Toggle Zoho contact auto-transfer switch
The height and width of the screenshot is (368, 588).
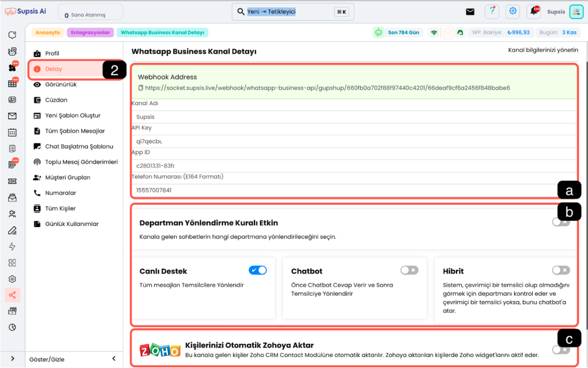561,350
